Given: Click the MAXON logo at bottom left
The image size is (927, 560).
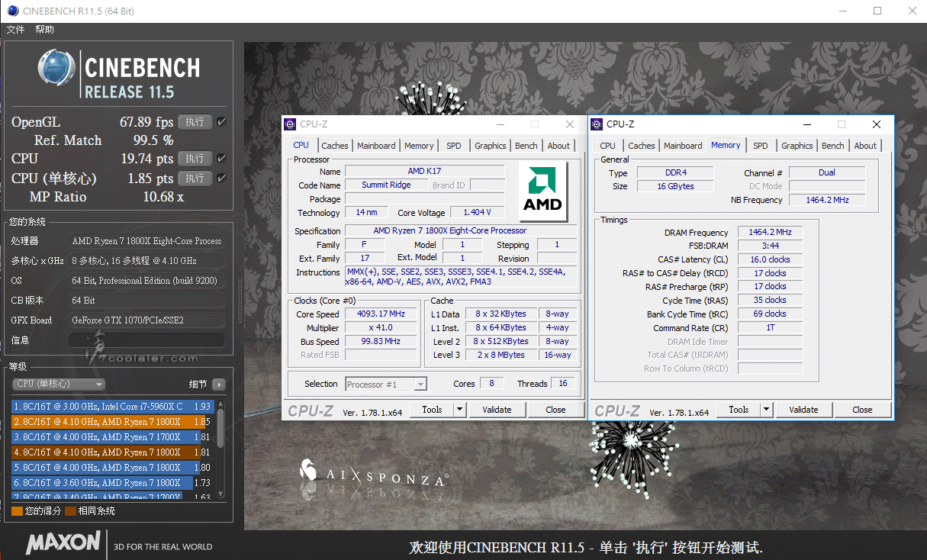Looking at the screenshot, I should pos(63,543).
